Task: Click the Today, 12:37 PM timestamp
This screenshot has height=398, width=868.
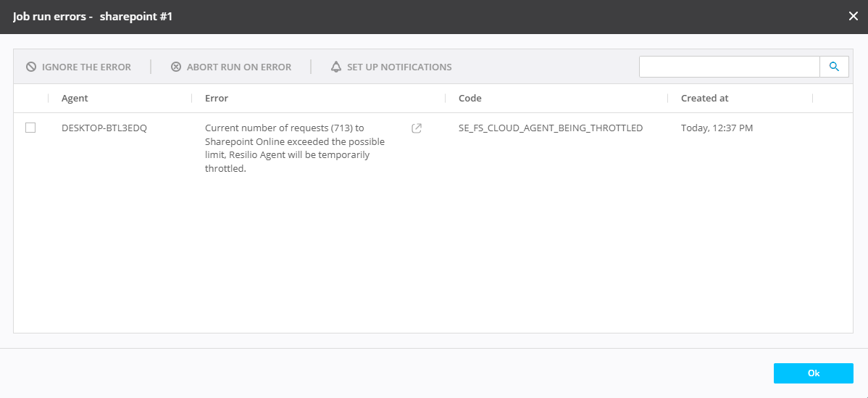Action: tap(717, 128)
